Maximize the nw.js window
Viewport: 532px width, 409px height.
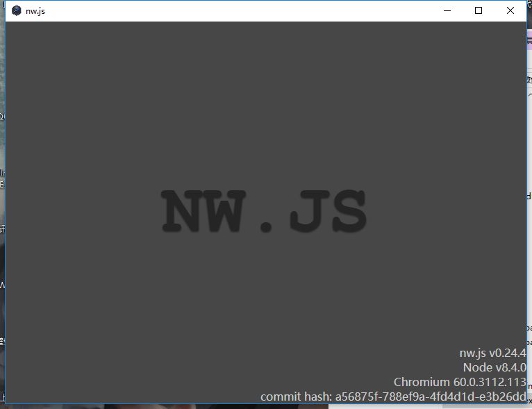click(x=479, y=11)
